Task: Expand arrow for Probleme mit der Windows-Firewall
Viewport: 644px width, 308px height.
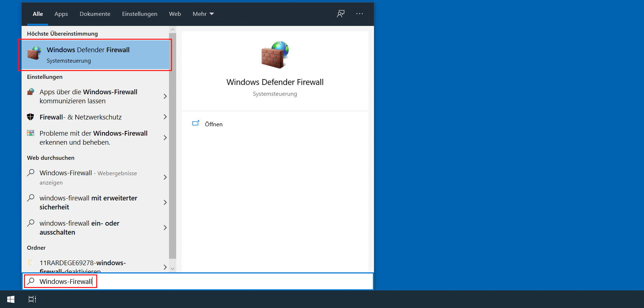Action: 165,137
